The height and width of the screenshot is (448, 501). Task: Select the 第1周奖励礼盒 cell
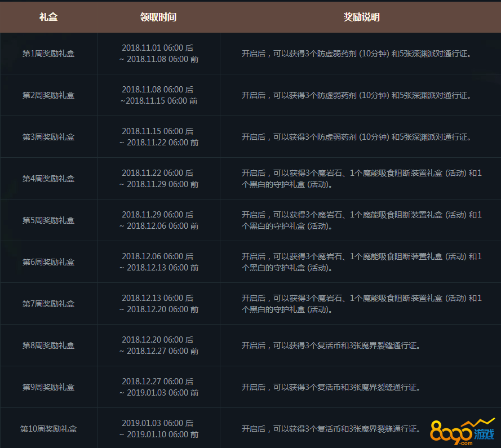tap(48, 54)
